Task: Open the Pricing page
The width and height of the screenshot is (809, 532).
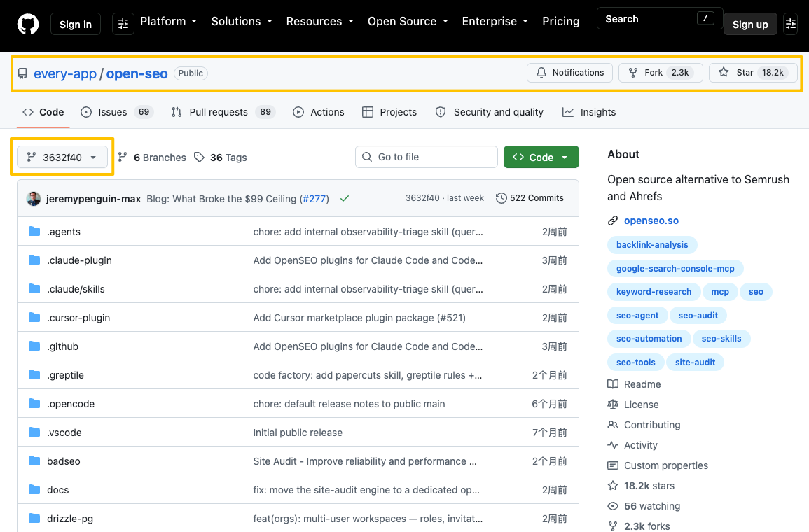Action: click(x=561, y=21)
